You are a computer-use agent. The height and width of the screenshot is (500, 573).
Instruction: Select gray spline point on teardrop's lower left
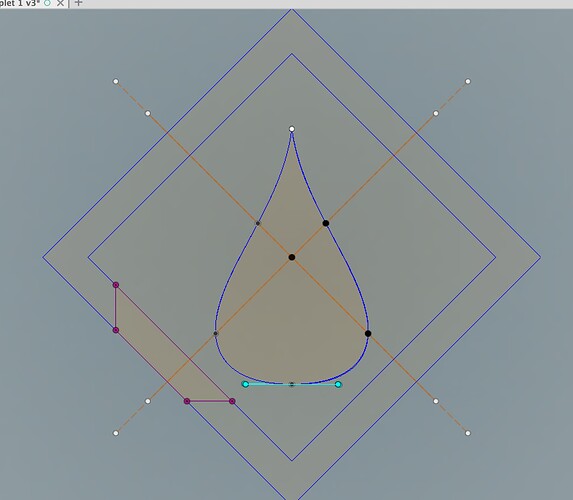(x=216, y=333)
